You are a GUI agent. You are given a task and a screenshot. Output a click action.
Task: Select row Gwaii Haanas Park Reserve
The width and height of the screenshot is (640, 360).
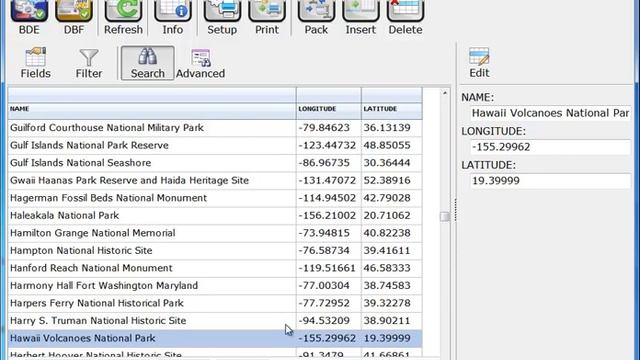tap(215, 180)
